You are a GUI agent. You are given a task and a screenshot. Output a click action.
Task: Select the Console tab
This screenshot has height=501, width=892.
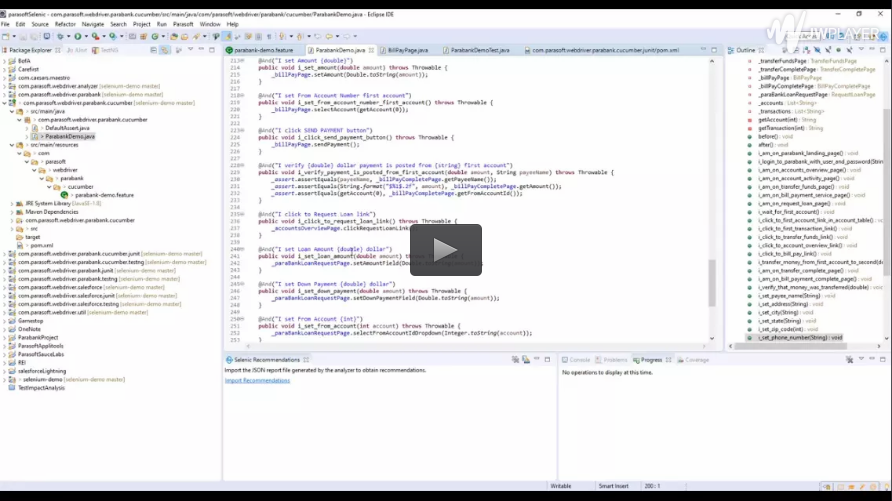tap(576, 360)
